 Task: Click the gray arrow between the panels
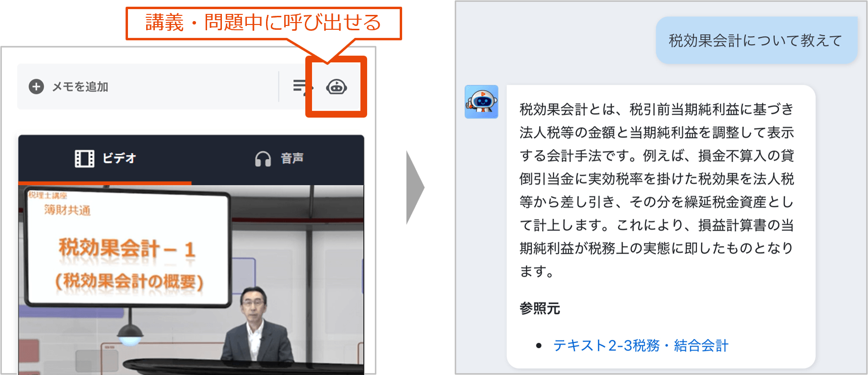(414, 187)
